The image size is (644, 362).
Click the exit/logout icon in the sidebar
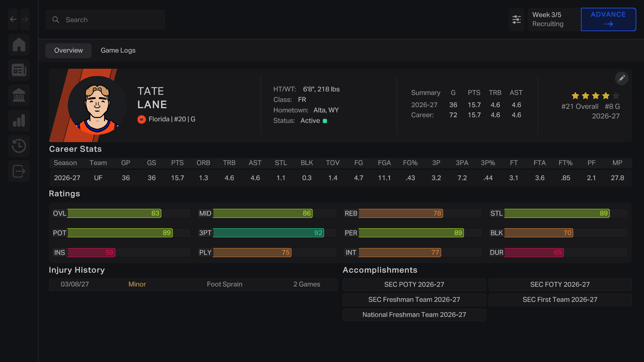pyautogui.click(x=19, y=171)
